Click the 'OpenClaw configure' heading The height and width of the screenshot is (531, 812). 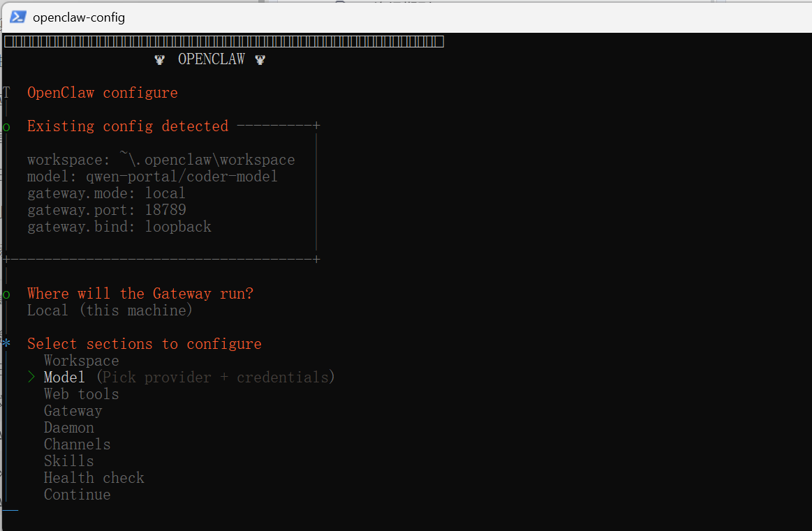pos(103,94)
